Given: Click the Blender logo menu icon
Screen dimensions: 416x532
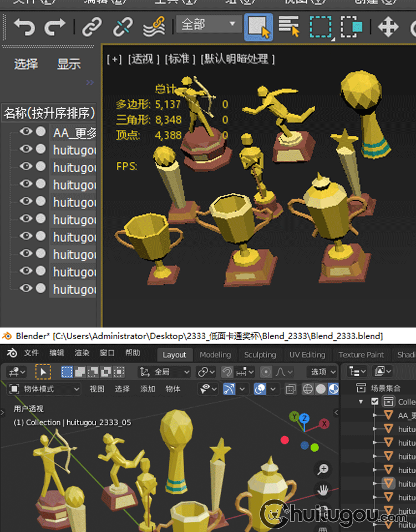Looking at the screenshot, I should click(x=12, y=353).
